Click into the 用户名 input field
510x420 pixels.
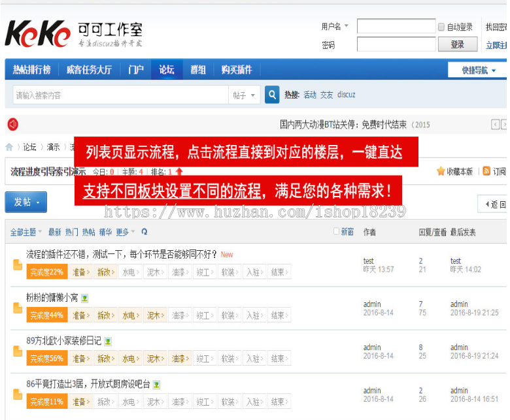396,26
